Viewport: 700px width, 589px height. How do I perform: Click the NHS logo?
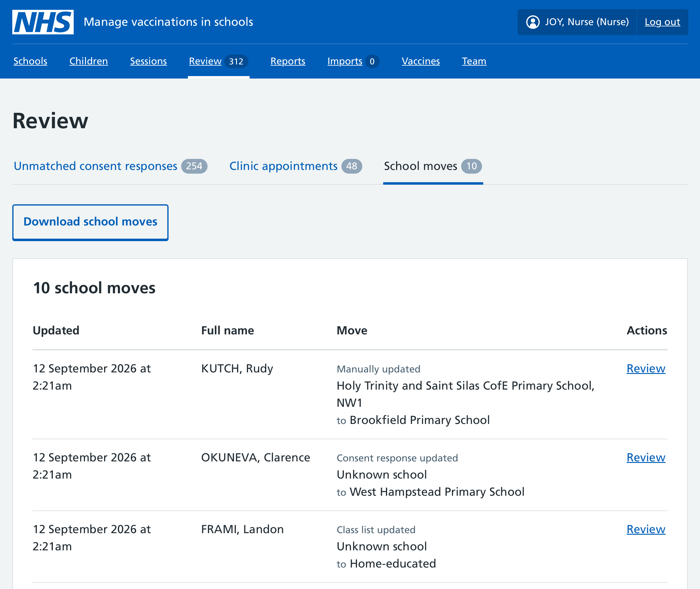pyautogui.click(x=43, y=22)
